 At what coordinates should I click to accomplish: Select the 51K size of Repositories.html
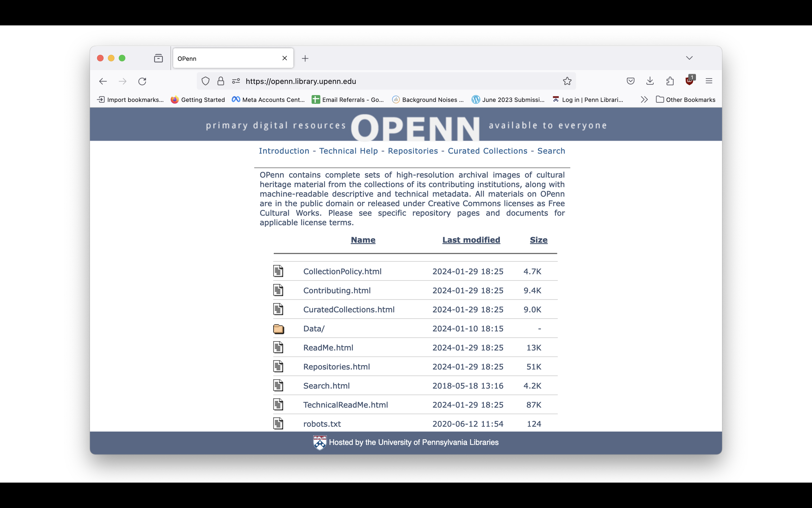[534, 367]
